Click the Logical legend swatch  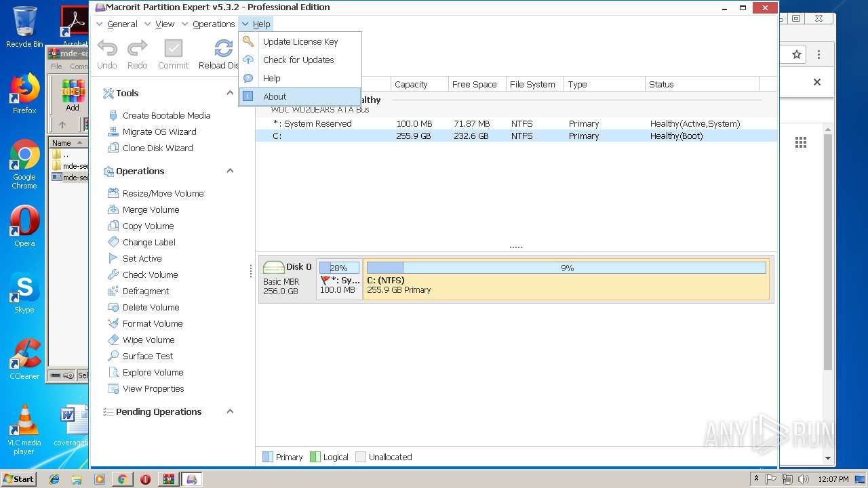[x=315, y=457]
